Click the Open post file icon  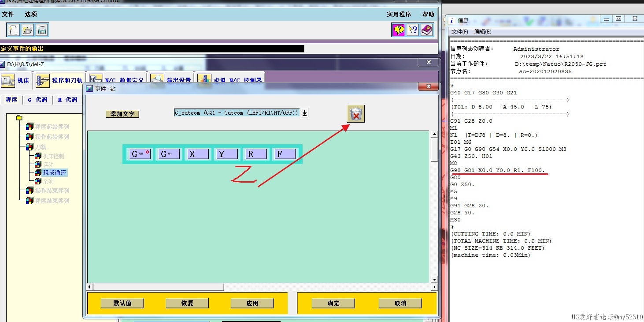[x=28, y=30]
